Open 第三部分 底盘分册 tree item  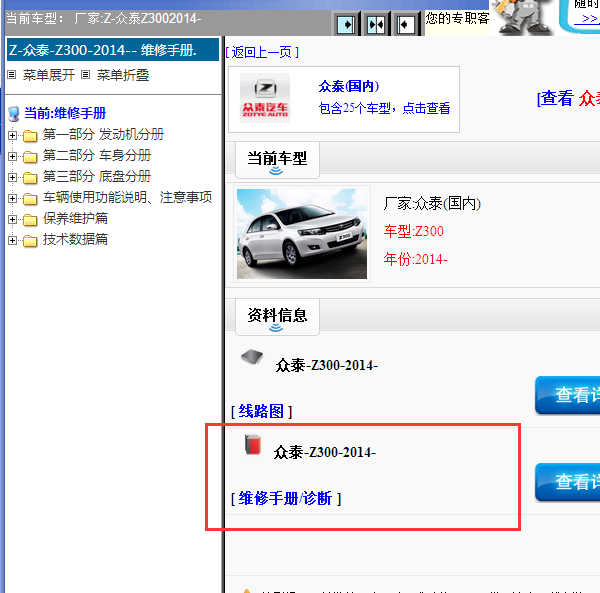97,176
